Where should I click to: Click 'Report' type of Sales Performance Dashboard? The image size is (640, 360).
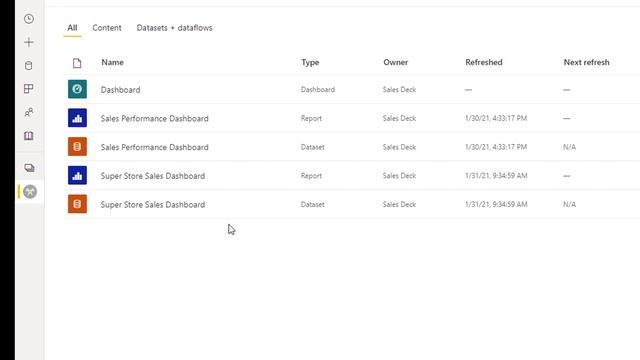[311, 118]
